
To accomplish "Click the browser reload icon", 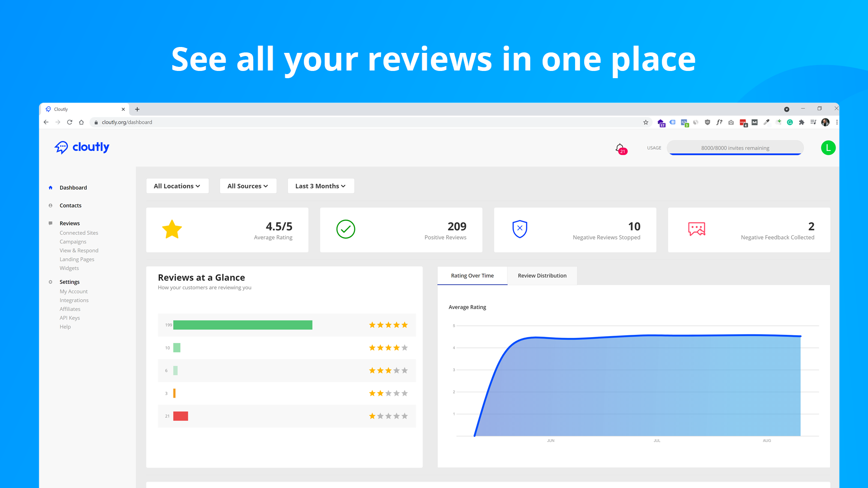I will [70, 122].
